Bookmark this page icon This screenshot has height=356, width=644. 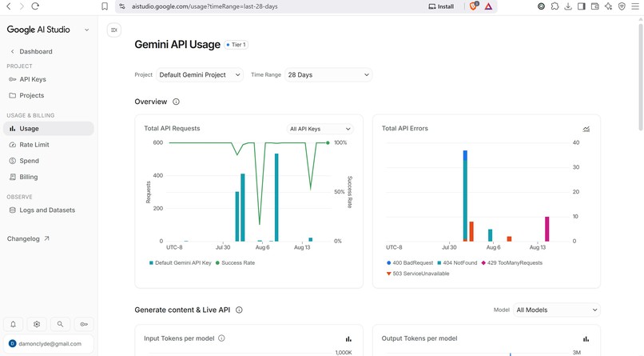(105, 6)
